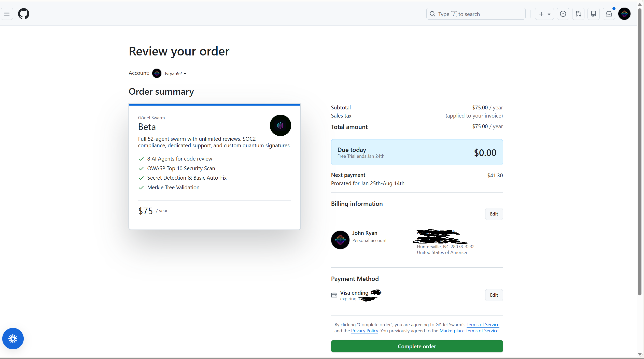Click the blue sunburst assistant button bottom-left
The height and width of the screenshot is (359, 644).
click(13, 339)
